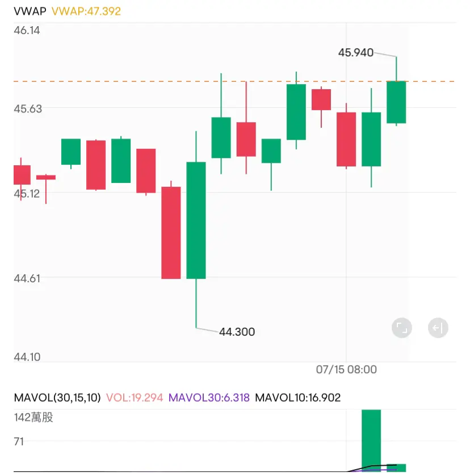Click the 46.14 price axis label
The height and width of the screenshot is (476, 470).
pyautogui.click(x=27, y=30)
